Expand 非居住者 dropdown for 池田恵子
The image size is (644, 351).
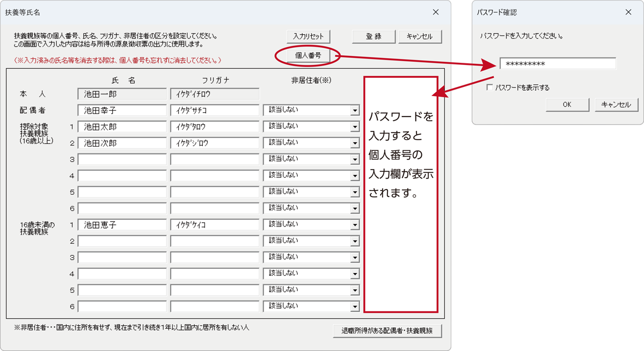coord(354,225)
